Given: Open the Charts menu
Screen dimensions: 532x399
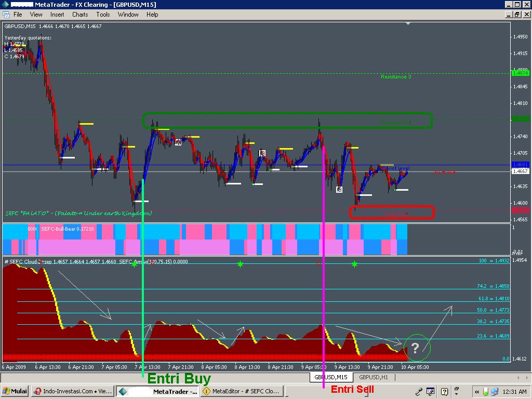Looking at the screenshot, I should click(x=80, y=15).
